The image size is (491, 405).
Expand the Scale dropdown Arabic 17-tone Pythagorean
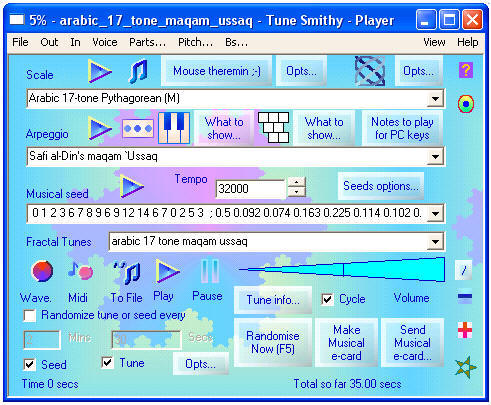tap(435, 99)
